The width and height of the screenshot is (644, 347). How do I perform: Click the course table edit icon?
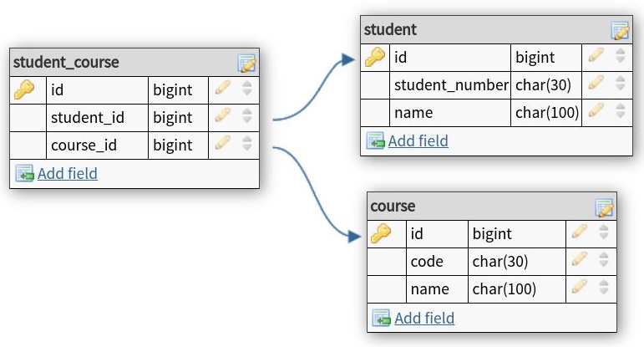pos(604,207)
